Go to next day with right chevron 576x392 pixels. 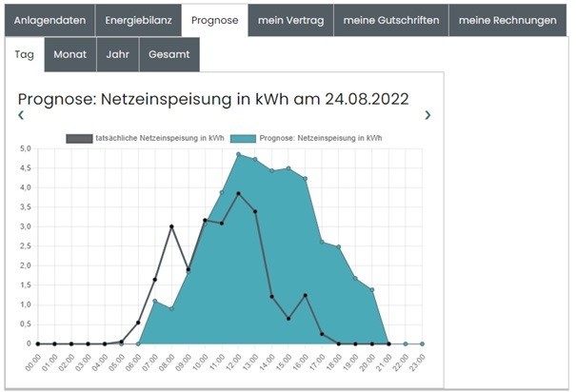[x=427, y=115]
